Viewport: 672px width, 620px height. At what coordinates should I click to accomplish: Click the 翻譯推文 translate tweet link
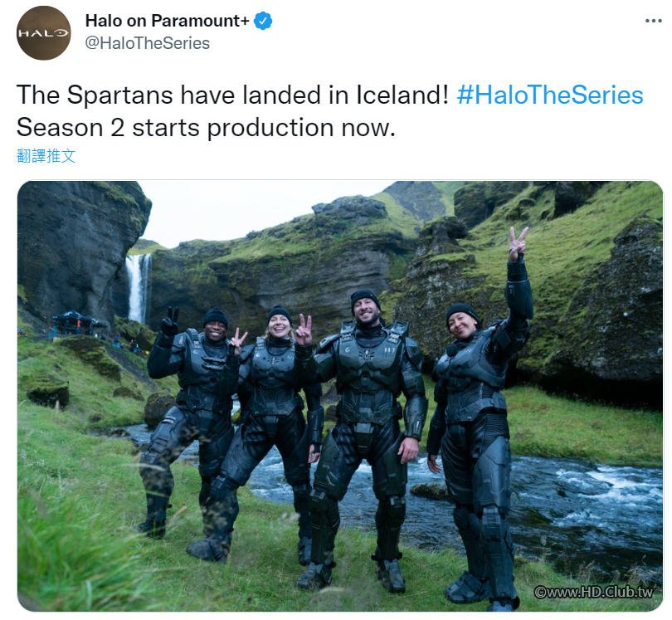(x=46, y=156)
